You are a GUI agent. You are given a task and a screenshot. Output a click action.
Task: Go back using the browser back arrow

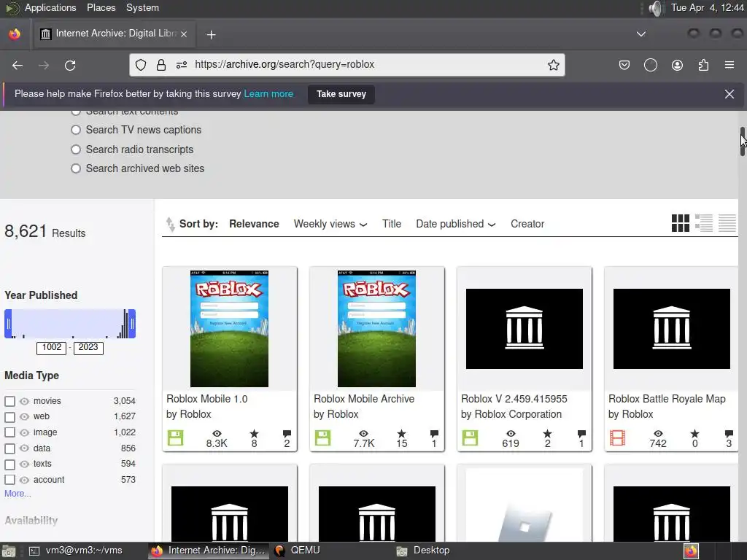[18, 65]
